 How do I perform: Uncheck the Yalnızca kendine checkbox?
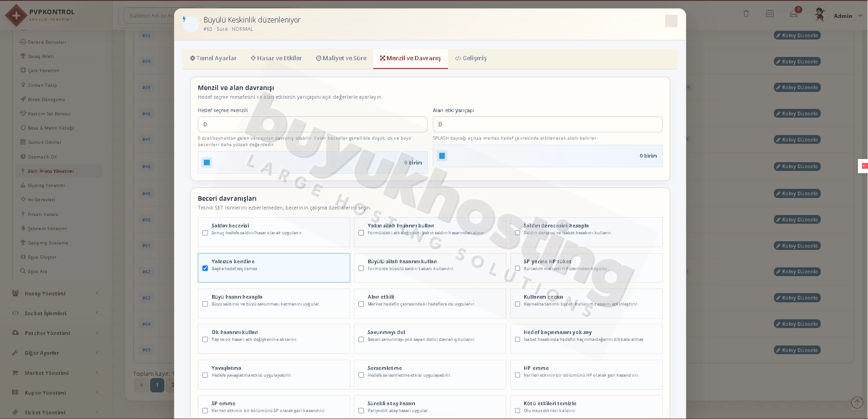pyautogui.click(x=205, y=268)
